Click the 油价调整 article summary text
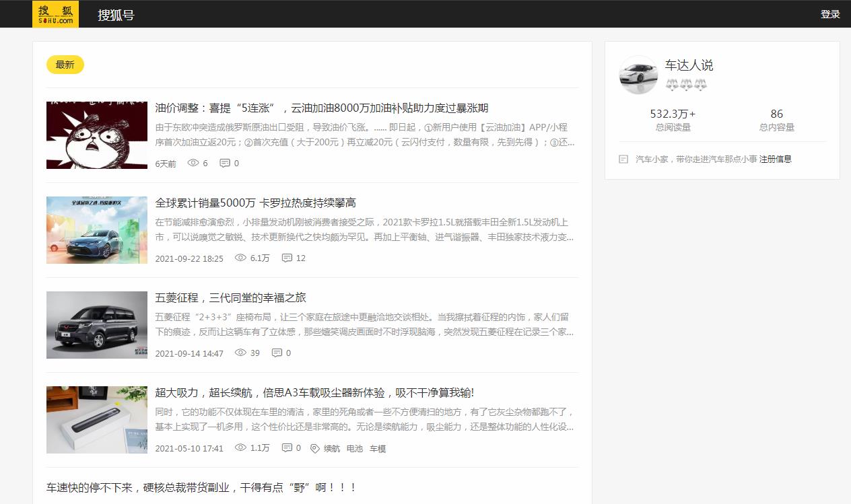Image resolution: width=851 pixels, height=504 pixels. click(x=365, y=135)
